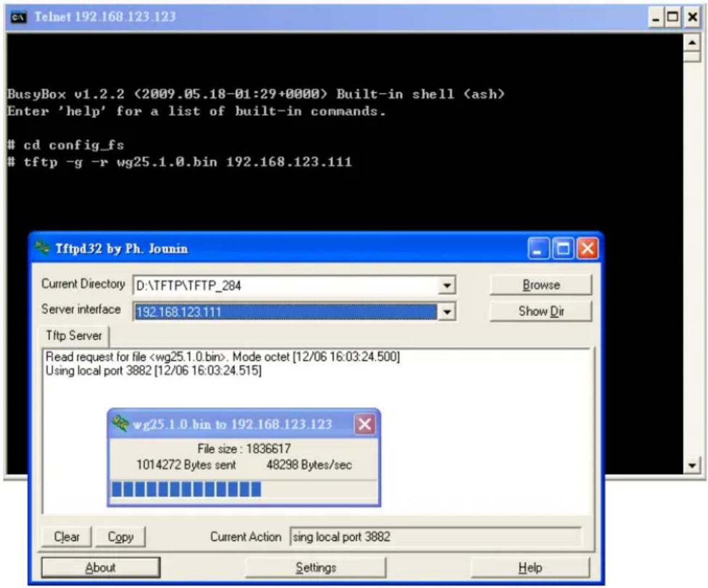Click the transfer popup title bar icon
Screen dimensions: 708x588
pyautogui.click(x=120, y=424)
